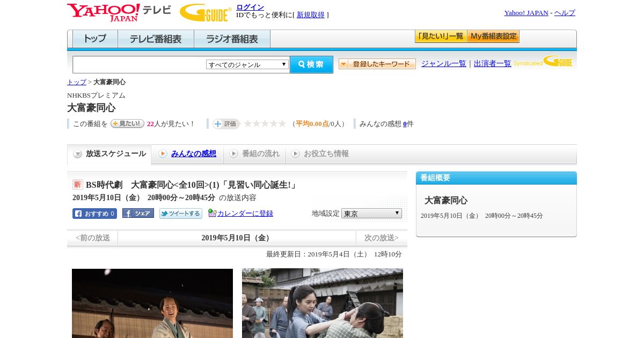
Task: Click the ツイートする button
Action: click(x=181, y=214)
